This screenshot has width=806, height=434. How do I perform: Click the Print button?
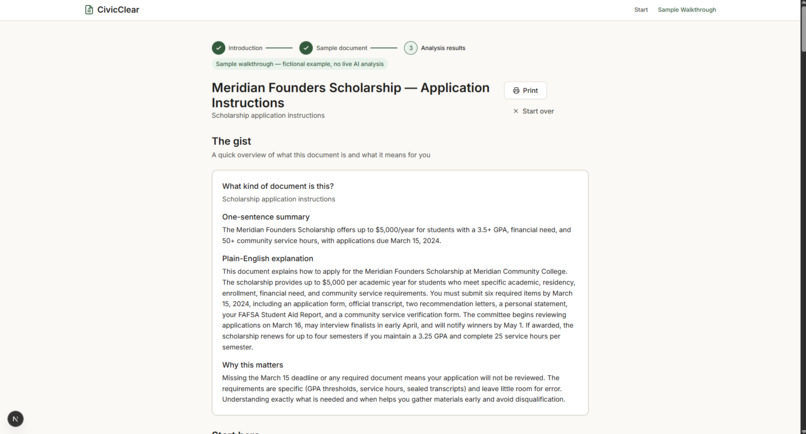click(525, 91)
